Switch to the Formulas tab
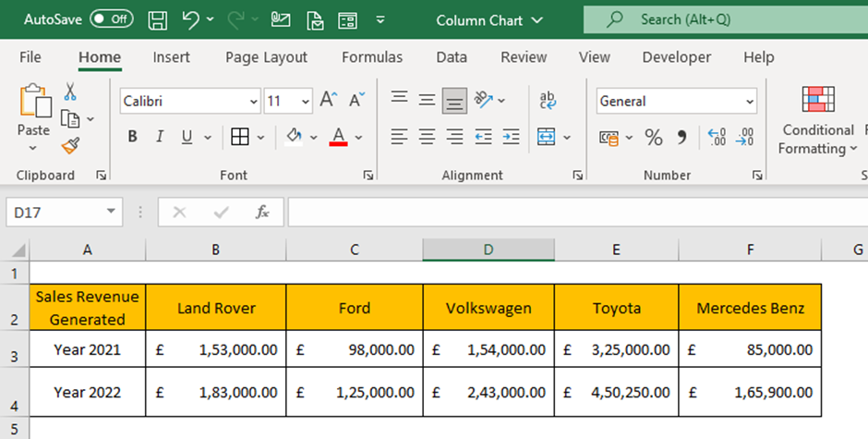Image resolution: width=868 pixels, height=439 pixels. tap(372, 57)
